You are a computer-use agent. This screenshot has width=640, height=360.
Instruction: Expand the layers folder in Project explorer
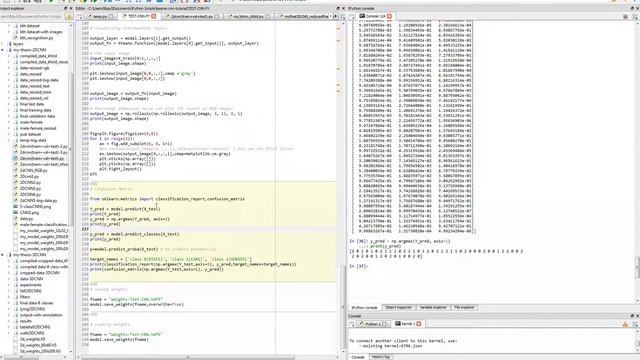click(x=3, y=44)
